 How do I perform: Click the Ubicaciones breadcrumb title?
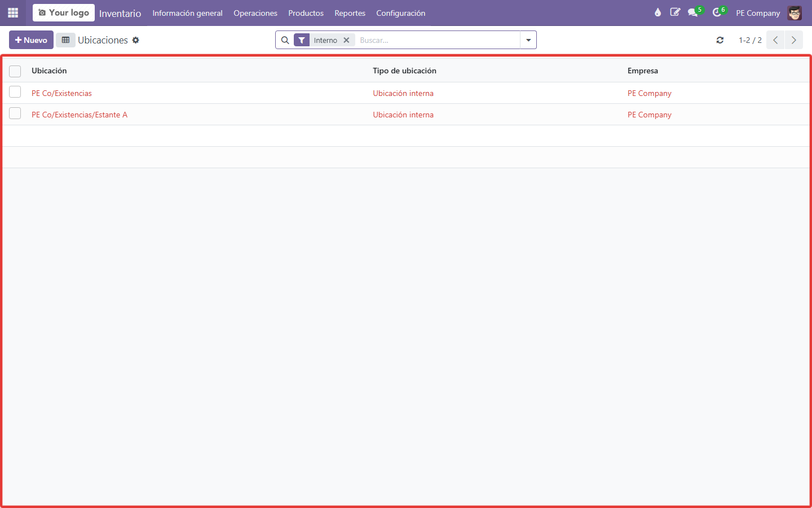pyautogui.click(x=103, y=40)
